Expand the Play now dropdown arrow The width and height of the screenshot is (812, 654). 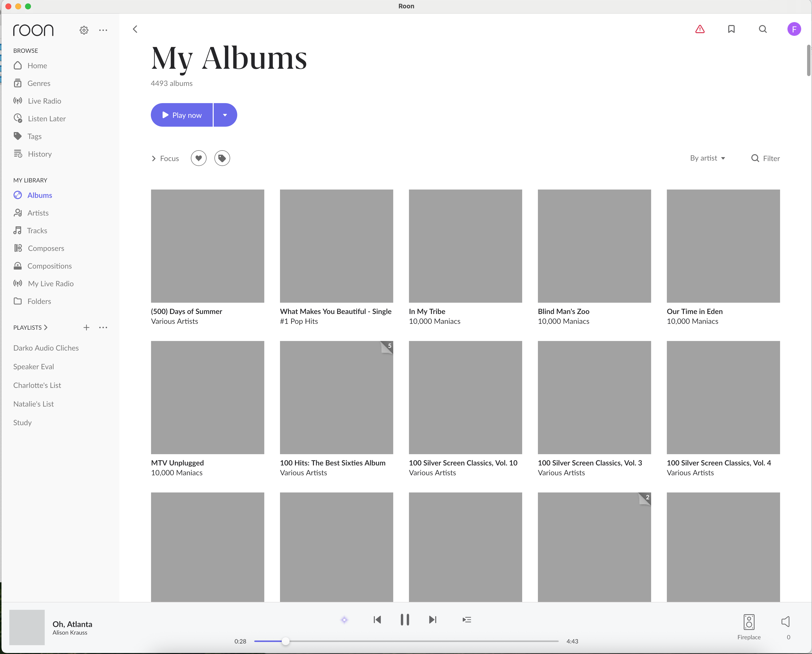point(225,115)
